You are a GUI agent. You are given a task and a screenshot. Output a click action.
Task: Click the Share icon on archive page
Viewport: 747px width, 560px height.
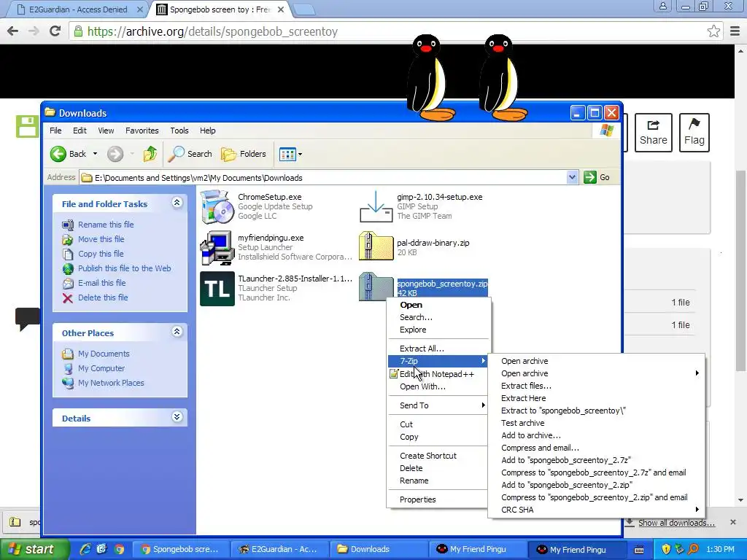653,133
